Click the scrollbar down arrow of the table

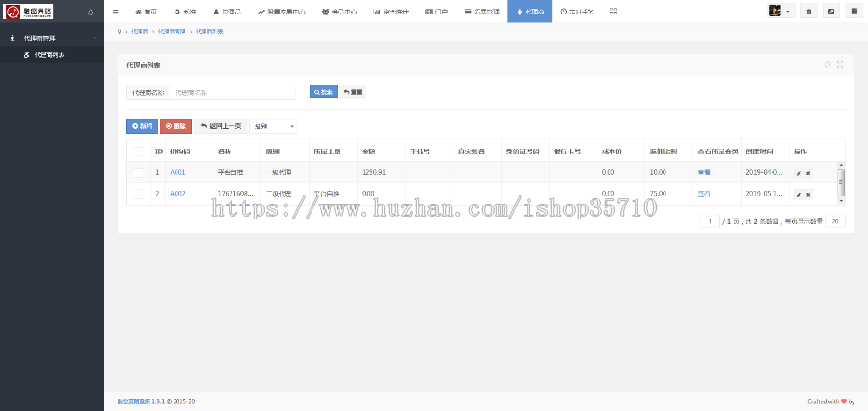pyautogui.click(x=841, y=201)
